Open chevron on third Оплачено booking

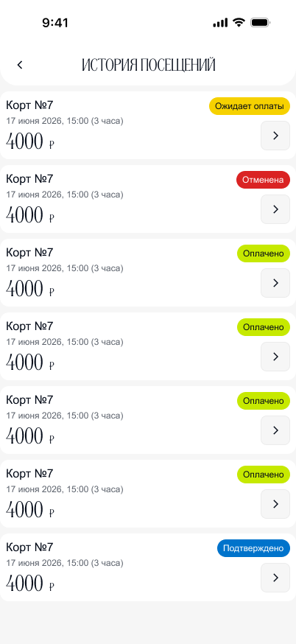pyautogui.click(x=275, y=430)
